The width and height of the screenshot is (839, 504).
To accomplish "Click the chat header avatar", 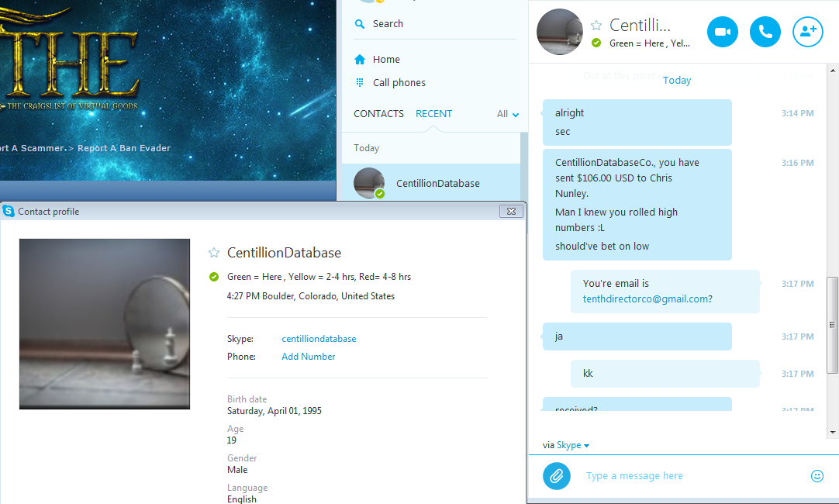I will [x=560, y=32].
